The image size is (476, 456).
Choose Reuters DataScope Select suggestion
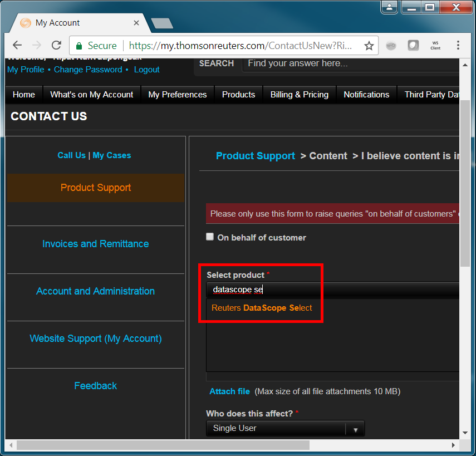pyautogui.click(x=262, y=308)
